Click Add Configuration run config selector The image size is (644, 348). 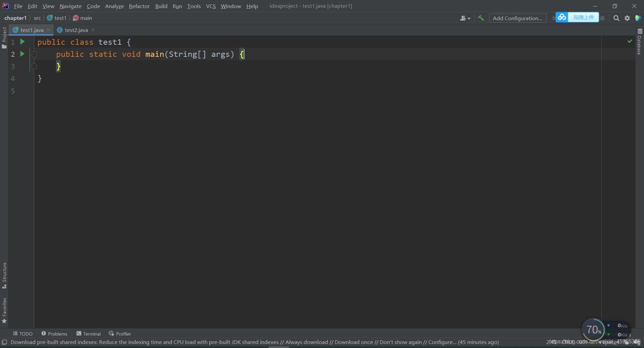tap(517, 18)
